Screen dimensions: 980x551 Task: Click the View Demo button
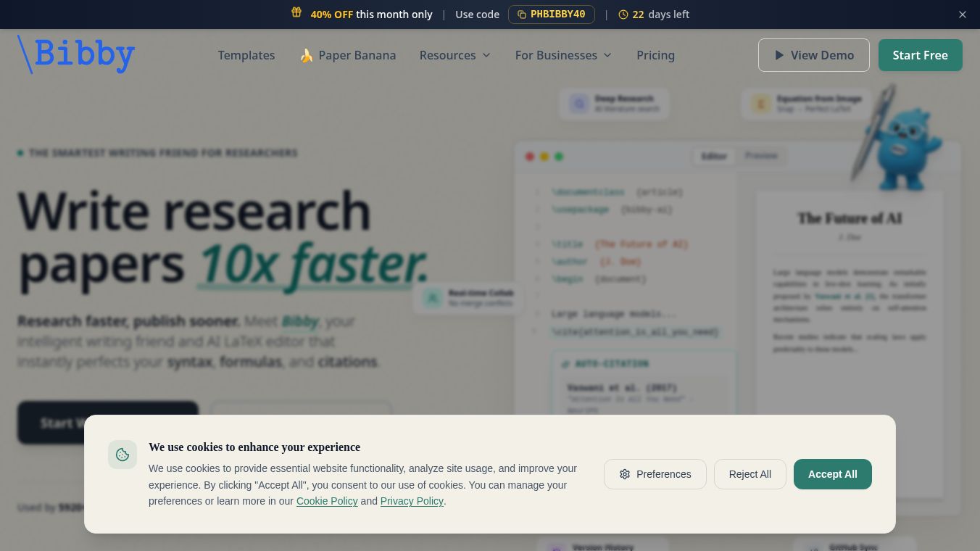click(814, 55)
